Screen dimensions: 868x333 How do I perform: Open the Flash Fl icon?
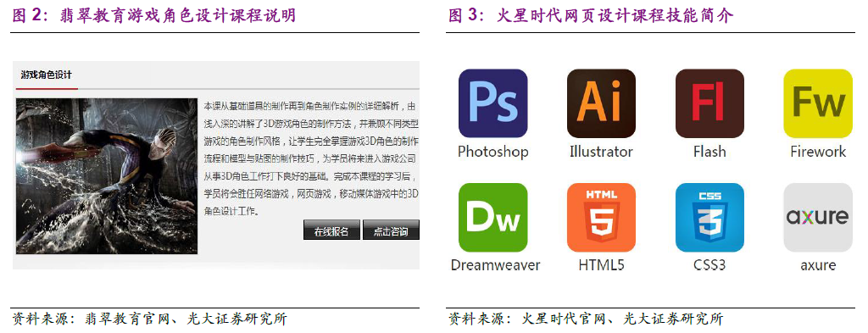tap(709, 103)
